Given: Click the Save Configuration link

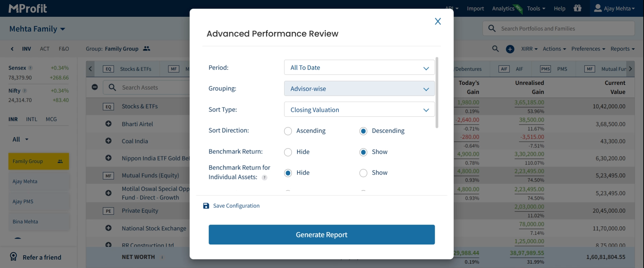Looking at the screenshot, I should click(x=236, y=206).
